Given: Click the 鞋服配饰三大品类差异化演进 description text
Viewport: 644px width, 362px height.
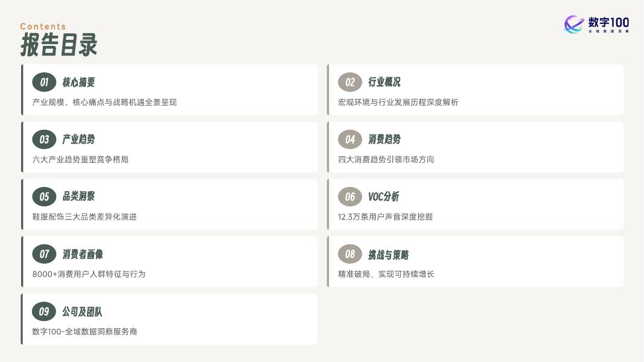Looking at the screenshot, I should [x=84, y=217].
